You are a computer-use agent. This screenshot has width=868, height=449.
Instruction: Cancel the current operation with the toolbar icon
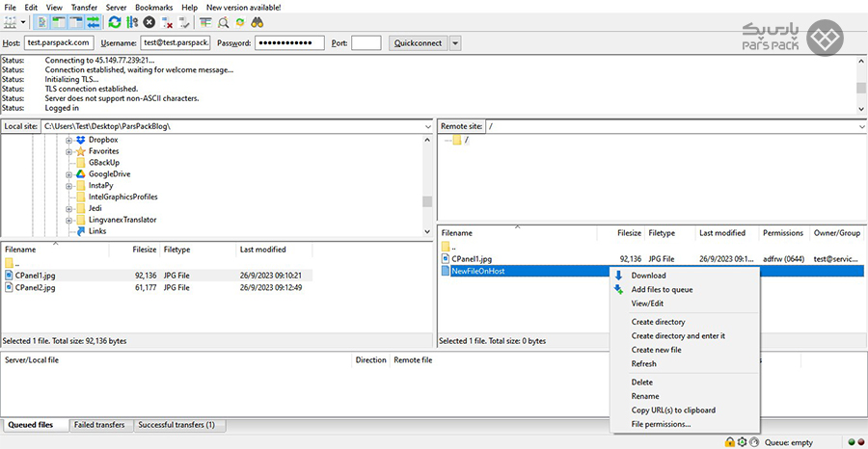tap(149, 23)
